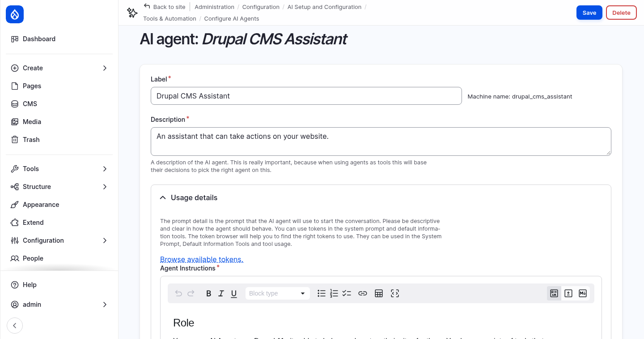
Task: Expand the Structure submenu chevron
Action: (105, 187)
